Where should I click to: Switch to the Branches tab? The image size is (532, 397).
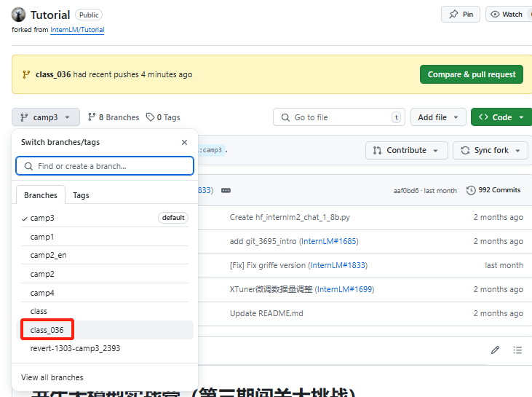pyautogui.click(x=41, y=195)
